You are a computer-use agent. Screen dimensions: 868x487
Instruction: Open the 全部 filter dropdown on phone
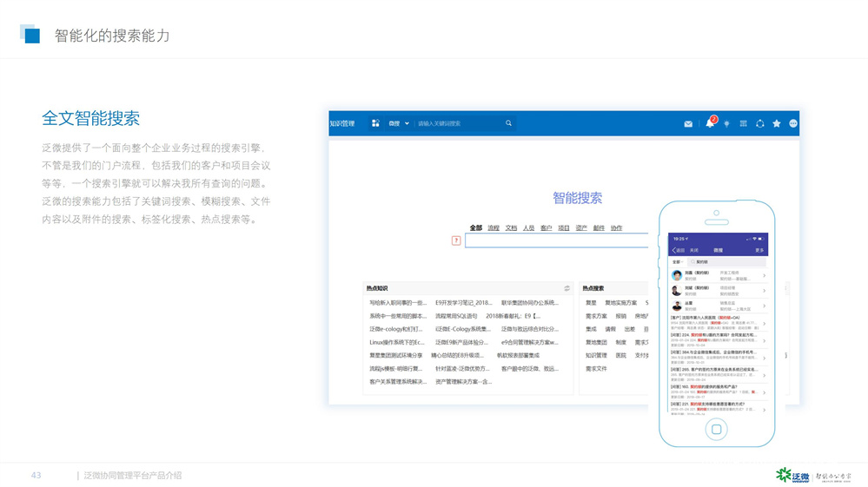coord(678,261)
